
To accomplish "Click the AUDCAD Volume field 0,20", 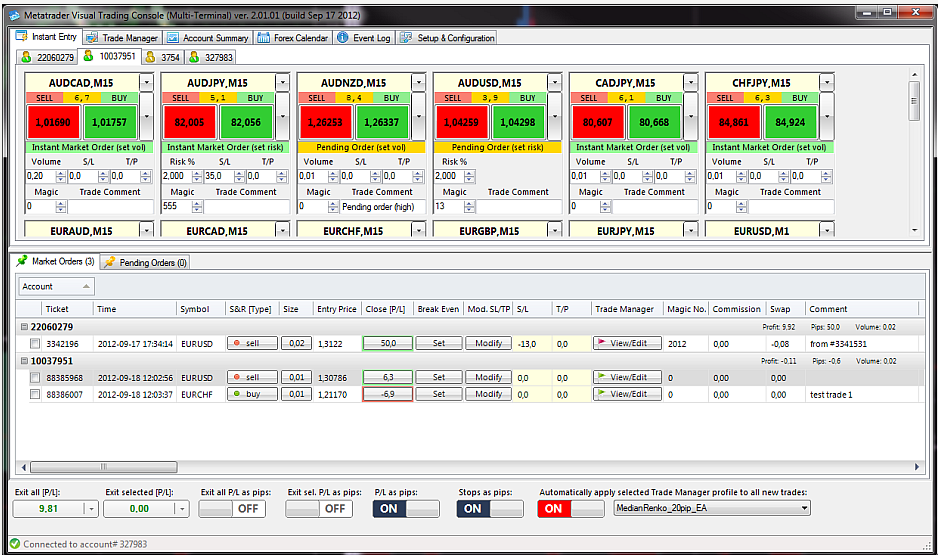I will coord(41,176).
